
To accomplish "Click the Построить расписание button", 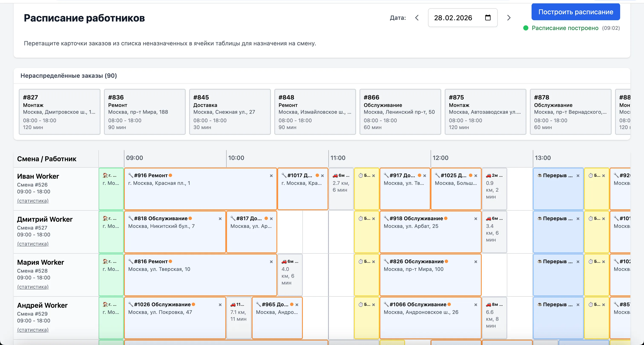I will pyautogui.click(x=575, y=12).
